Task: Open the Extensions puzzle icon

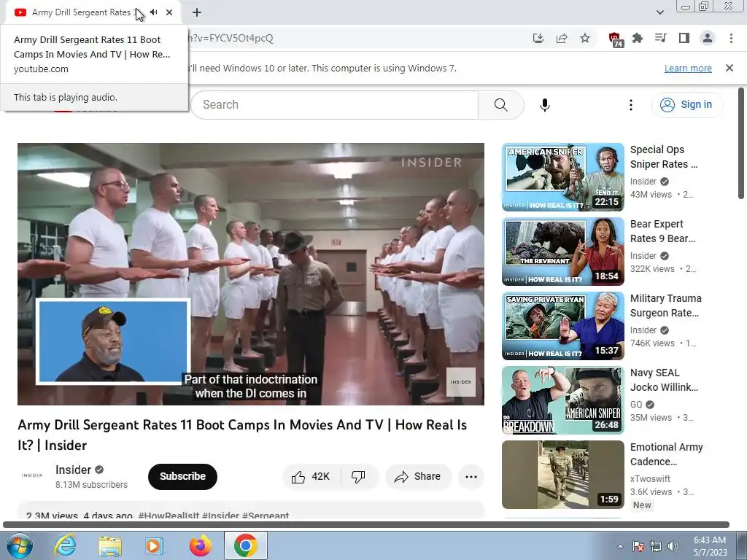Action: [x=638, y=38]
